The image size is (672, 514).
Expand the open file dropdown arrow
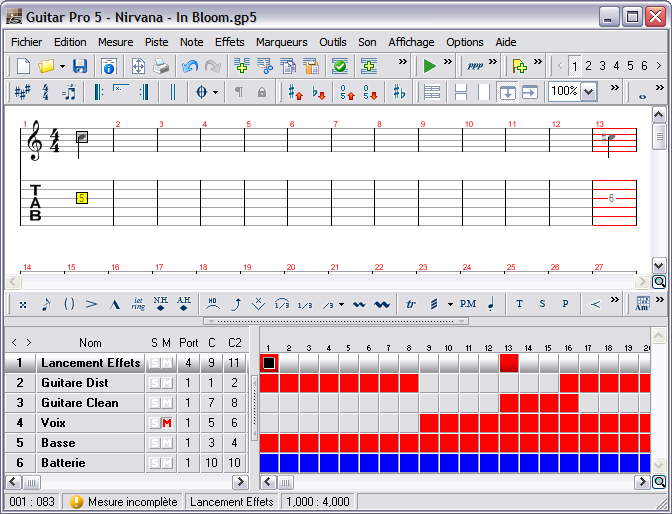tap(62, 66)
